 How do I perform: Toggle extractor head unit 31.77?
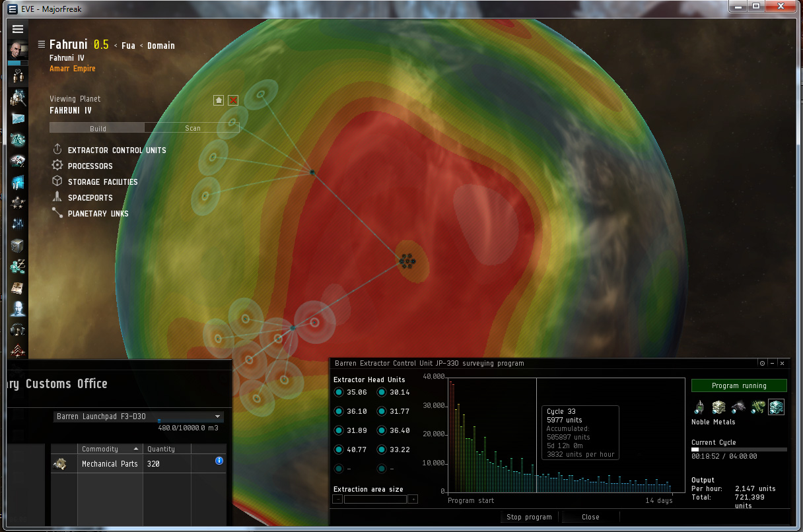coord(382,411)
